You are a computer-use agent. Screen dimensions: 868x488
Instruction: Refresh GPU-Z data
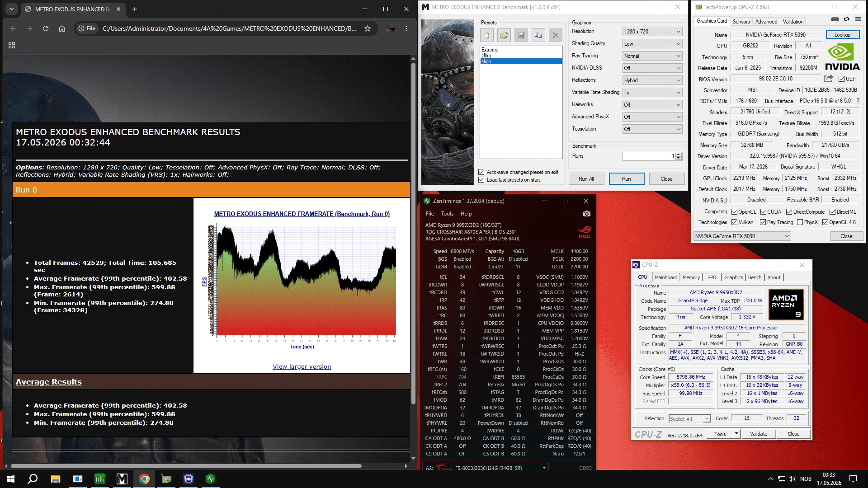[x=846, y=19]
